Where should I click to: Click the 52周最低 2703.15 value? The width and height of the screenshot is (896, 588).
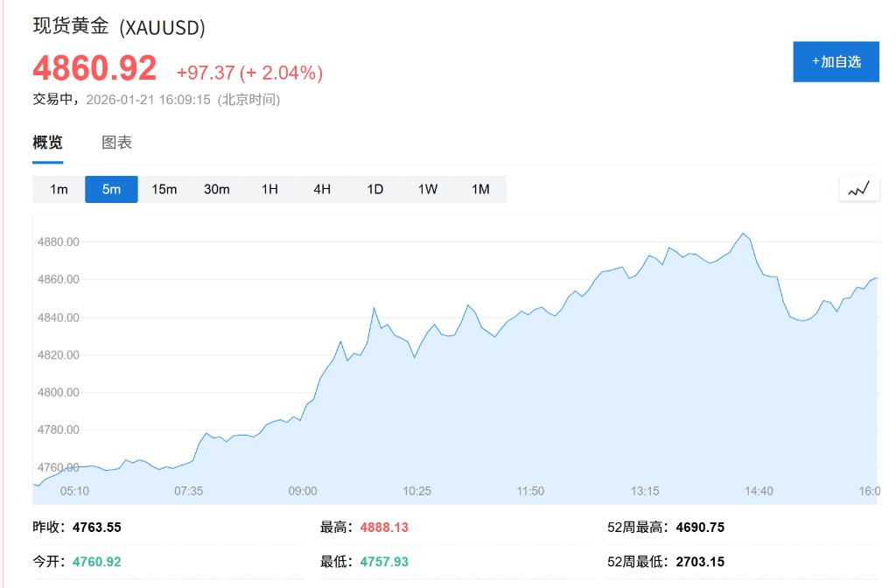(x=700, y=562)
